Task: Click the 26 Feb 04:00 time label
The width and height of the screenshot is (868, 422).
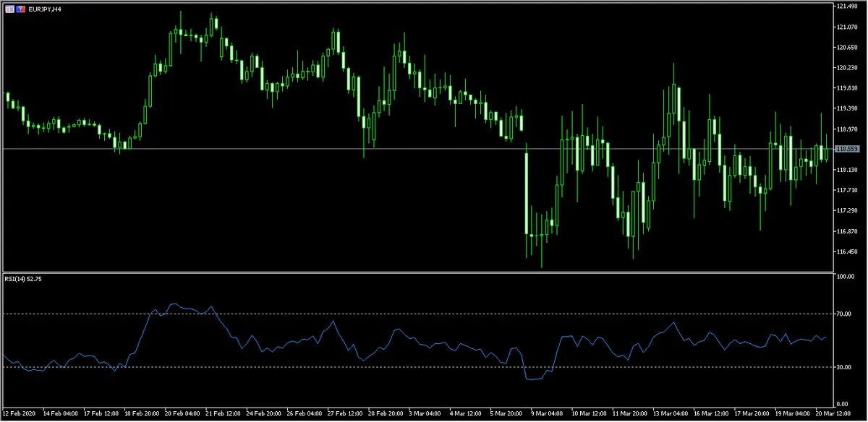Action: (x=303, y=415)
